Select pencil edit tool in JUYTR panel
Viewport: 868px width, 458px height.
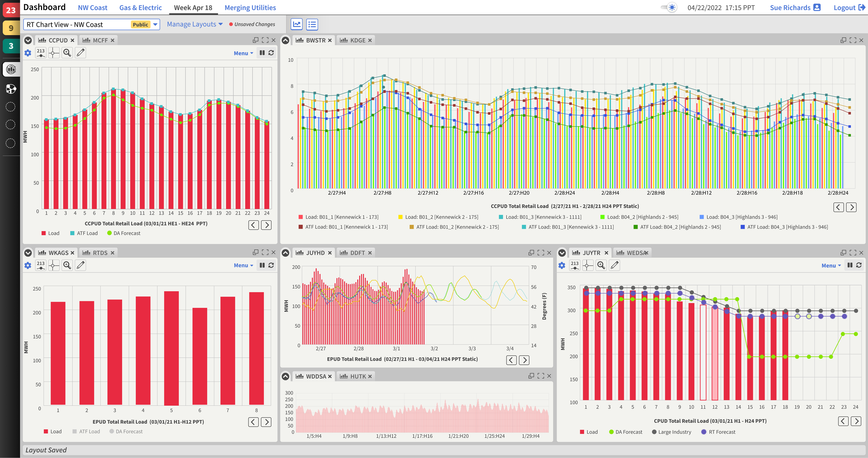click(x=615, y=265)
